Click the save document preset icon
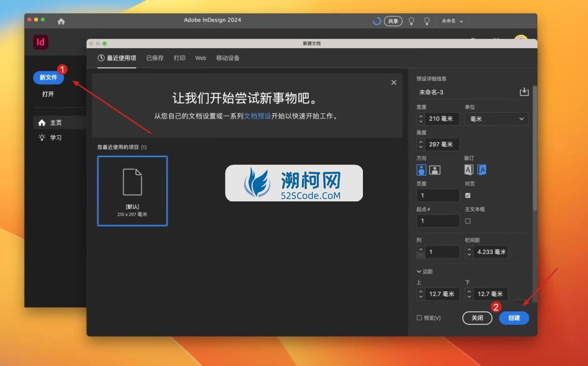 point(524,92)
